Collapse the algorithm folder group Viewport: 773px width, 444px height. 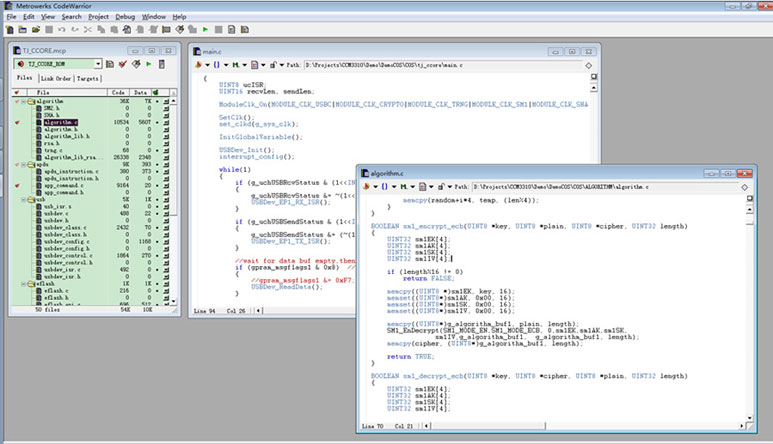click(24, 101)
